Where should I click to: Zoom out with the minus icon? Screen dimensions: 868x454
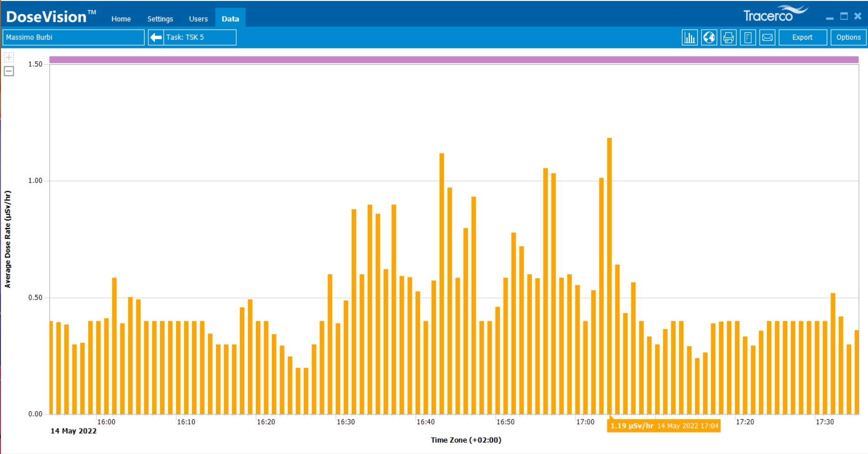coord(9,71)
